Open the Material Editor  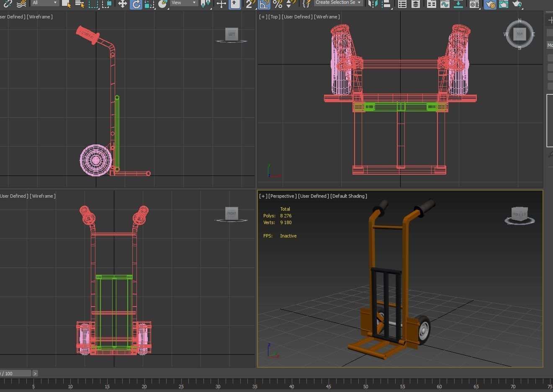click(x=474, y=4)
